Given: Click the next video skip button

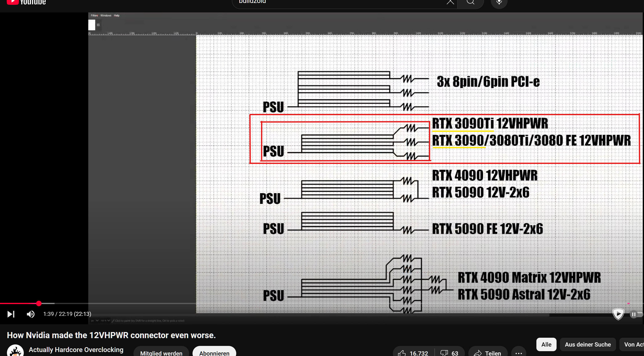Looking at the screenshot, I should [x=11, y=314].
